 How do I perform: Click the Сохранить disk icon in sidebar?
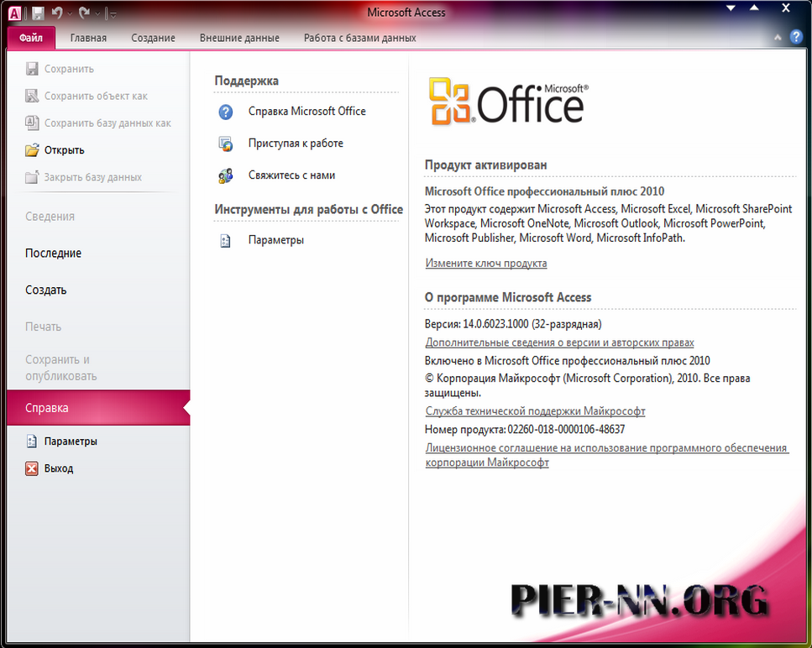(32, 68)
